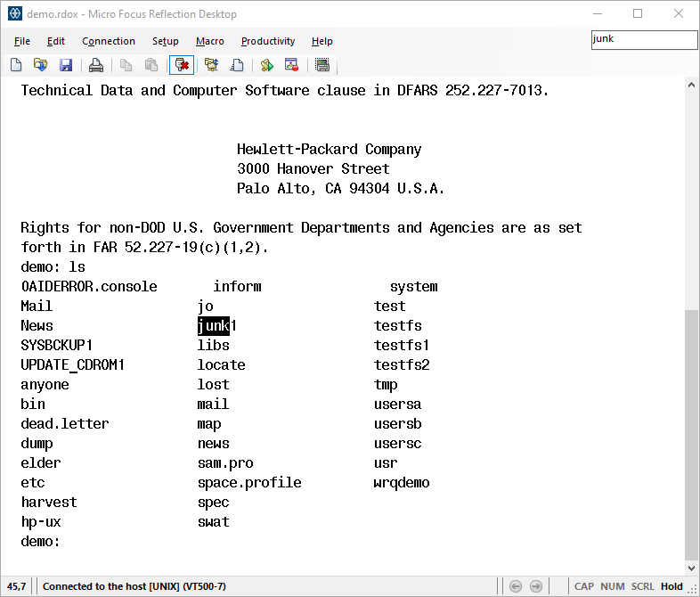The width and height of the screenshot is (700, 597).
Task: Click the testfs2 entry
Action: point(402,364)
